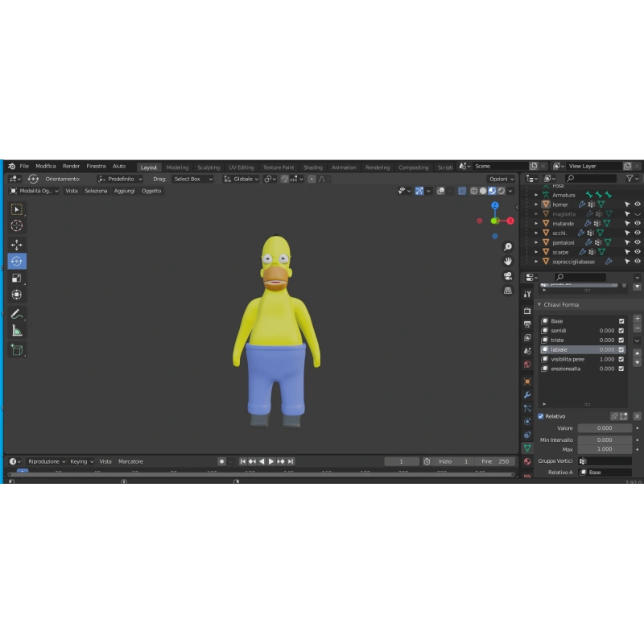The width and height of the screenshot is (644, 644).
Task: Move shape key up with arrow button
Action: (637, 353)
